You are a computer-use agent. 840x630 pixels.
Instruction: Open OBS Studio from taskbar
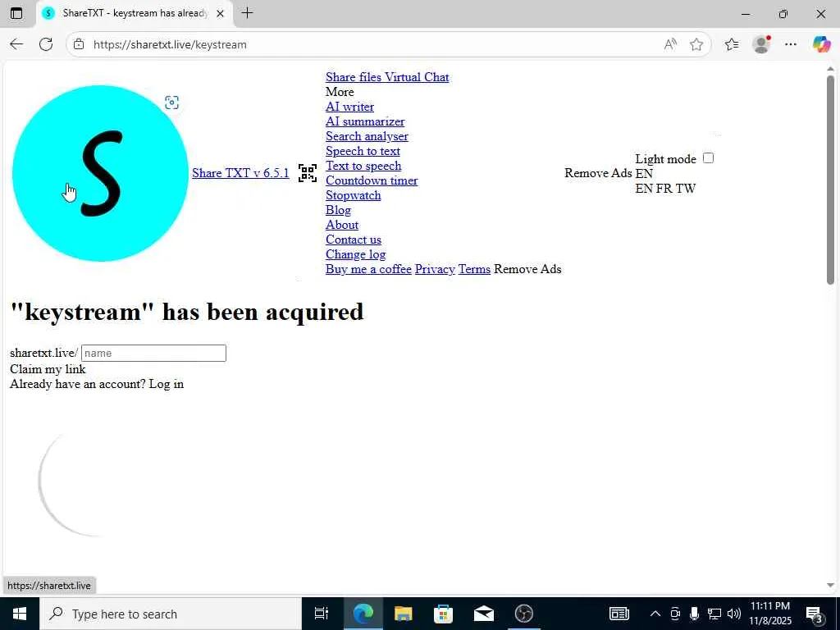pos(524,614)
